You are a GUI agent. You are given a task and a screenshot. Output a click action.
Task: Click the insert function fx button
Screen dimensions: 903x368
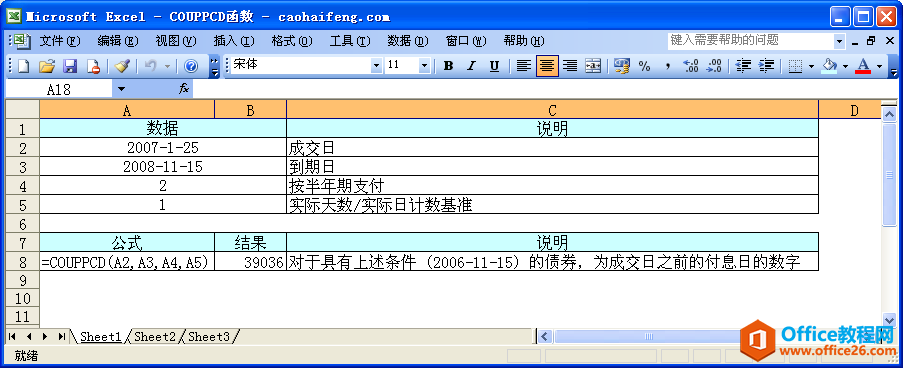pos(184,89)
